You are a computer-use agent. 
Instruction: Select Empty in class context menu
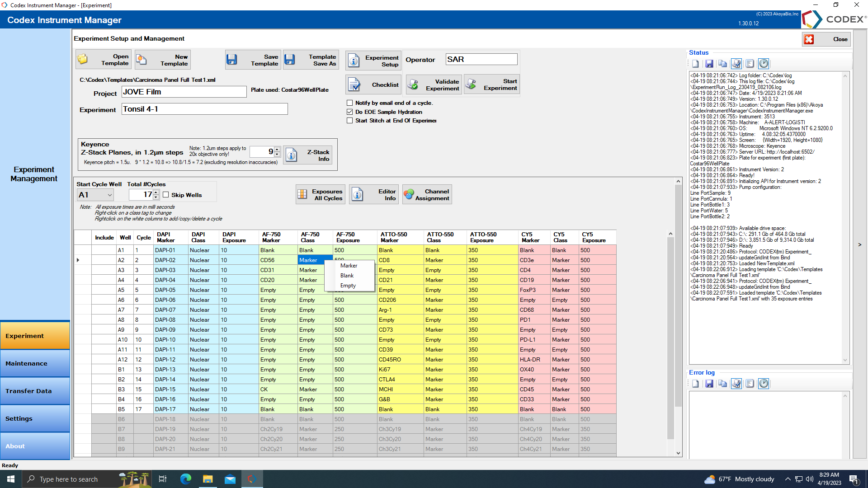(x=348, y=286)
